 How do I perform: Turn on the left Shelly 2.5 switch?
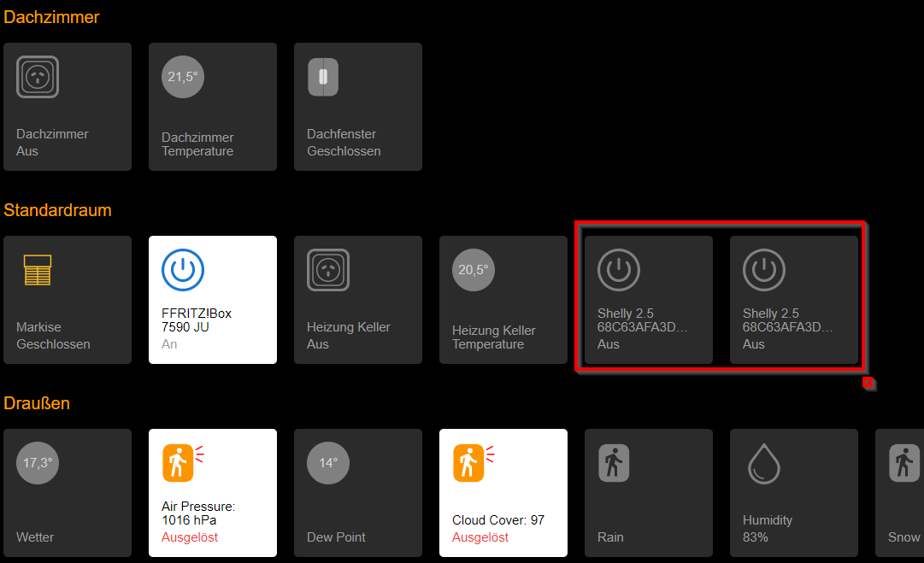619,270
